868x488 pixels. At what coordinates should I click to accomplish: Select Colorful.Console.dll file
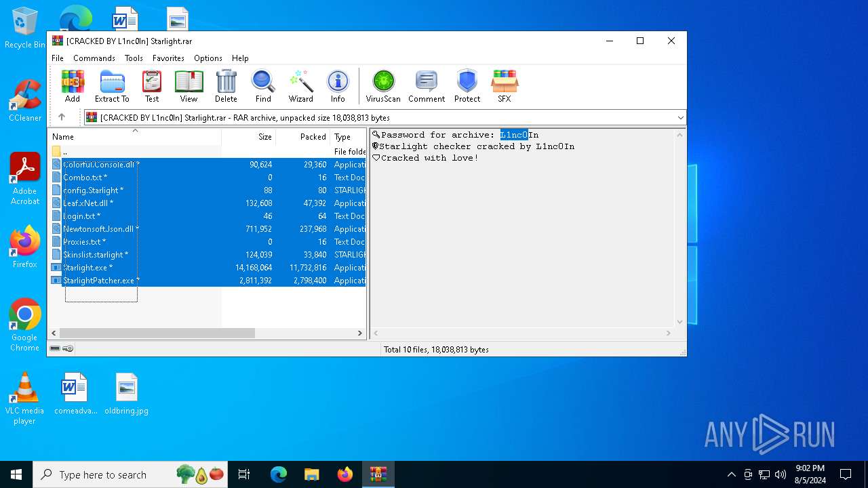click(x=207, y=165)
